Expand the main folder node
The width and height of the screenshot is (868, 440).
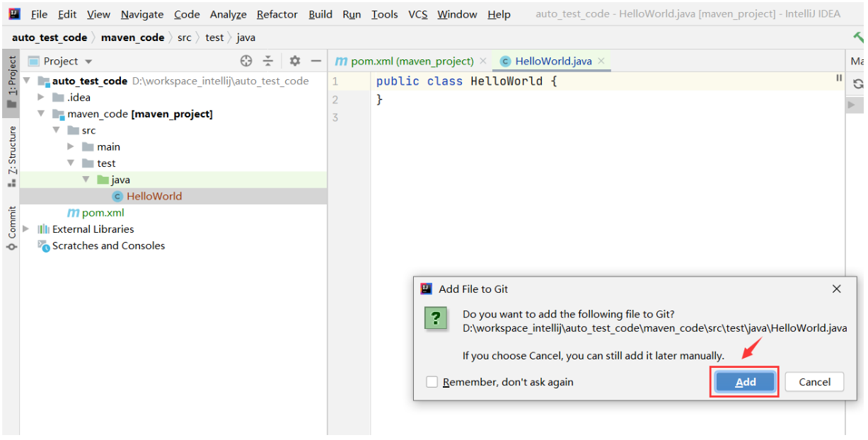71,146
